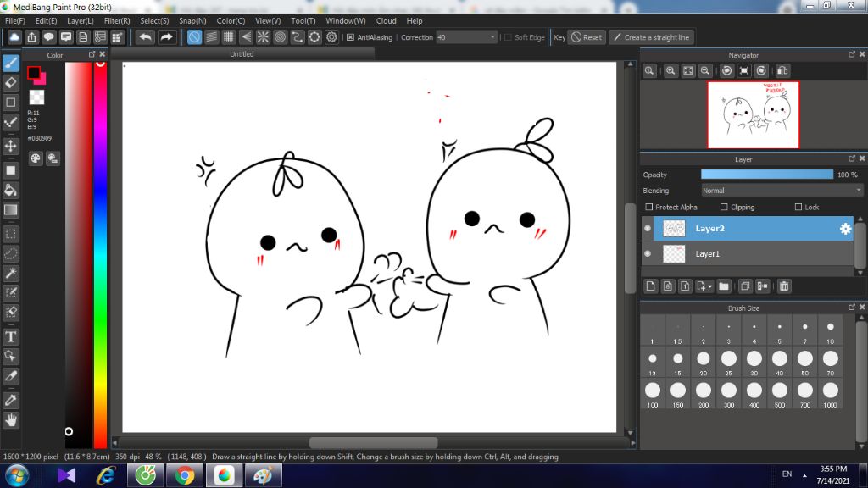Viewport: 868px width, 488px height.
Task: Open Chrome from the taskbar
Action: point(185,475)
